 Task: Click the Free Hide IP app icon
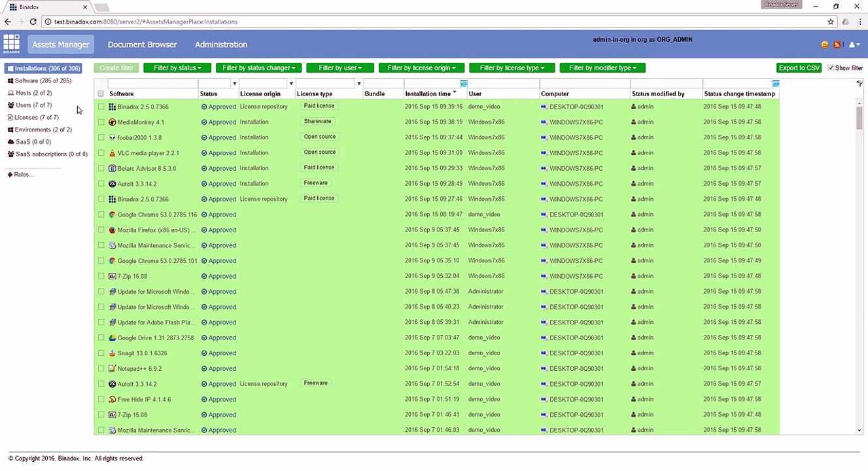pos(113,400)
